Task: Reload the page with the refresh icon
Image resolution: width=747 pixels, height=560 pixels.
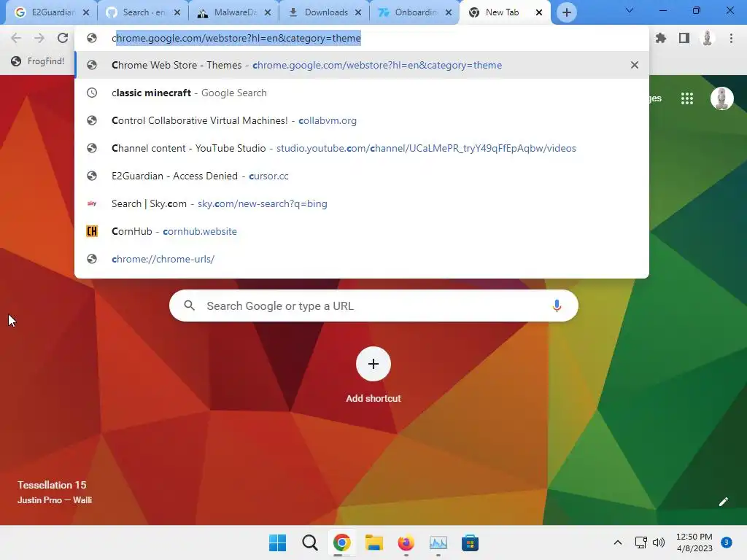Action: click(63, 38)
